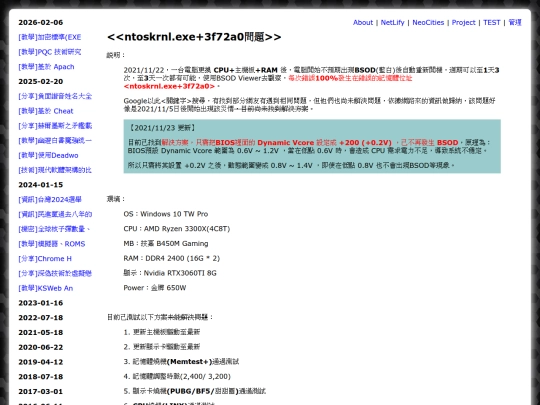Click the CPU：AMD Ryzen 3300X(4C8T) line
Image resolution: width=540 pixels, height=405 pixels.
click(177, 229)
